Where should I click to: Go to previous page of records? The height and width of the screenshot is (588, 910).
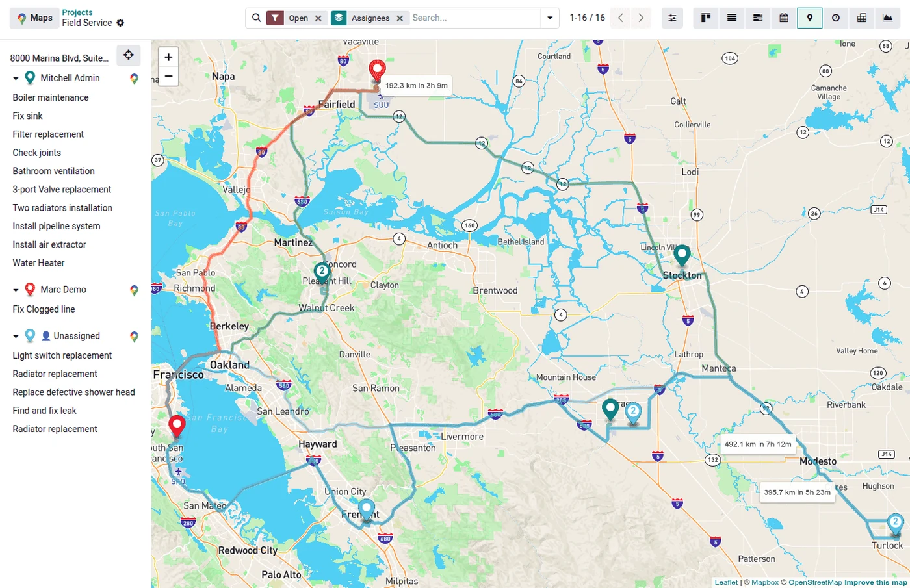(621, 18)
